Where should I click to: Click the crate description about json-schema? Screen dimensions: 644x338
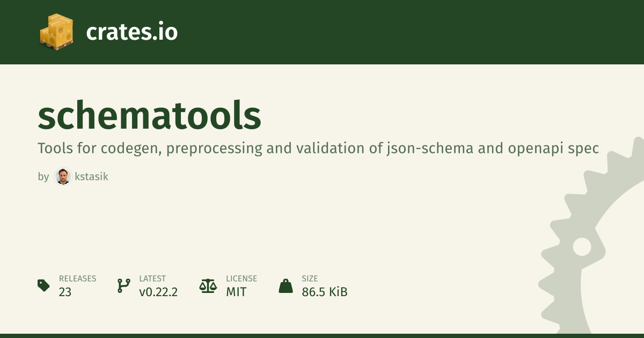318,148
